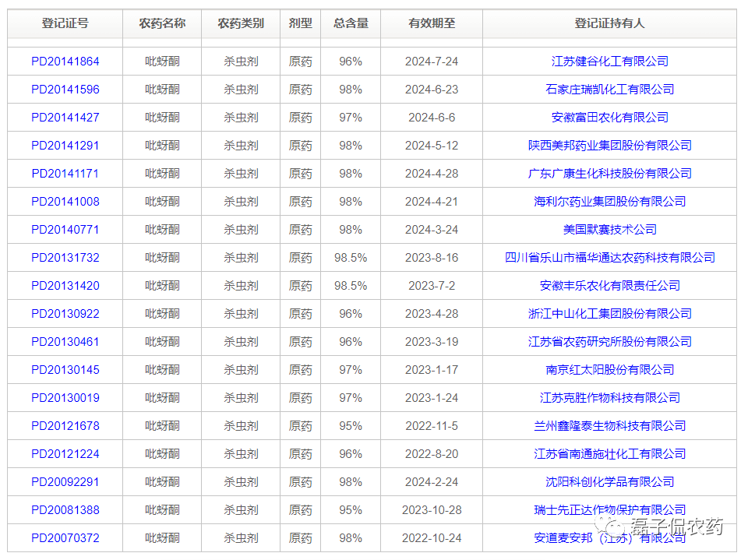The width and height of the screenshot is (748, 560).
Task: Select 吡蚜酮 name in PD20141864 row
Action: (162, 62)
